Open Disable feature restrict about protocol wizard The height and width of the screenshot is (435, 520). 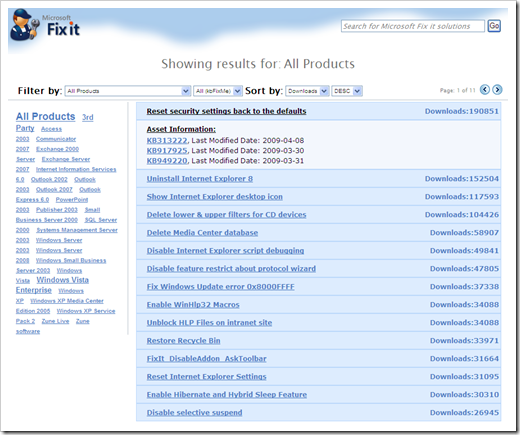tap(231, 269)
